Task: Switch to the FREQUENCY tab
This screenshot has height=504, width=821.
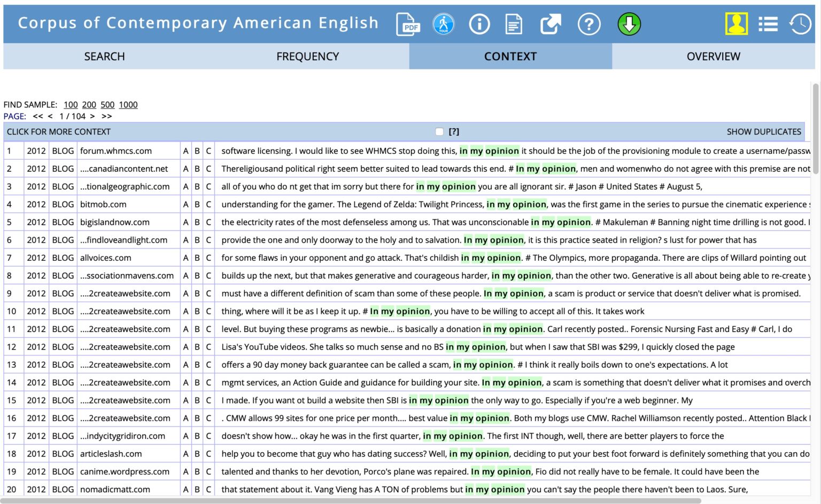Action: [x=307, y=56]
